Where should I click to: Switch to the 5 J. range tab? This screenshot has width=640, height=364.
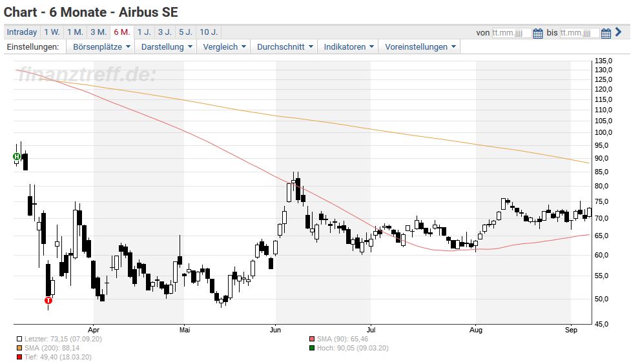point(186,32)
